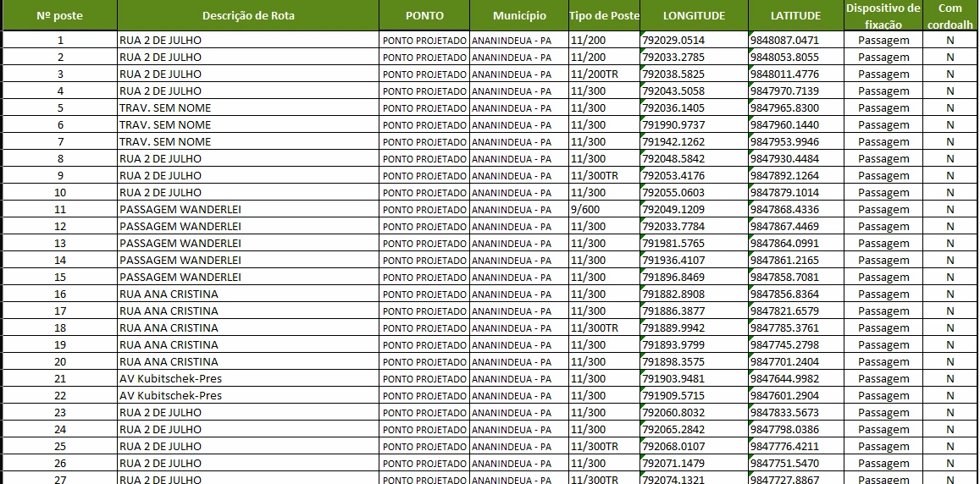Select longitude cell 791882.8908
This screenshot has height=484, width=980.
[x=695, y=294]
